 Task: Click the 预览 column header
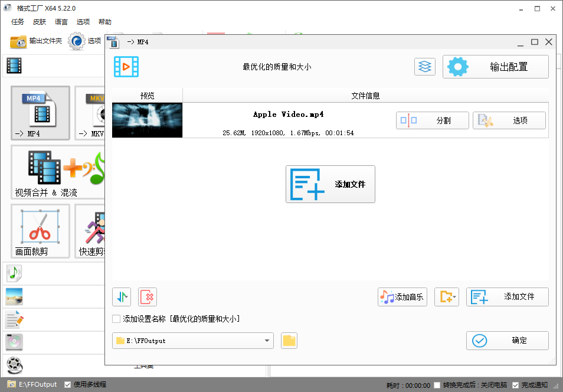click(147, 96)
